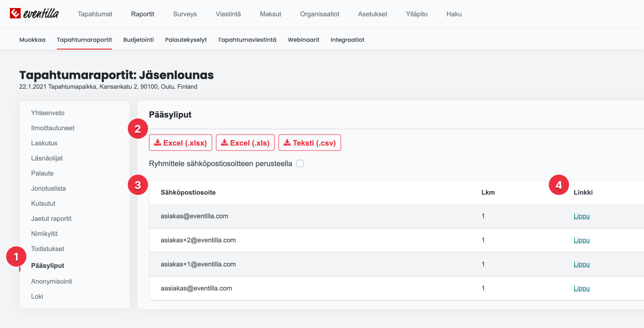
Task: Open Jonotuslista in the sidebar
Action: [x=49, y=188]
